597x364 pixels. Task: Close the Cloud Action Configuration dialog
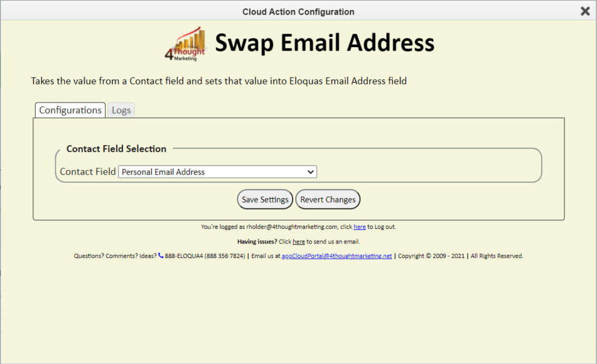click(585, 11)
